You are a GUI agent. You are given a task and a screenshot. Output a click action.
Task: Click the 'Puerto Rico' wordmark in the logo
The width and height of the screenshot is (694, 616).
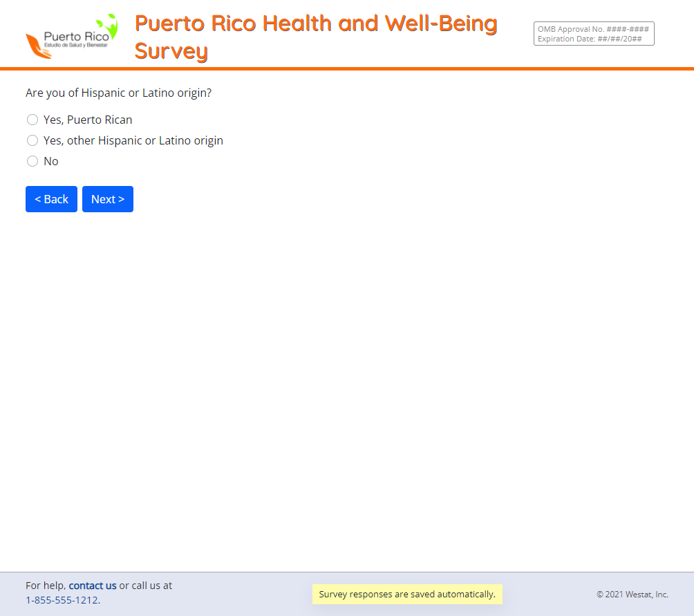click(x=76, y=36)
